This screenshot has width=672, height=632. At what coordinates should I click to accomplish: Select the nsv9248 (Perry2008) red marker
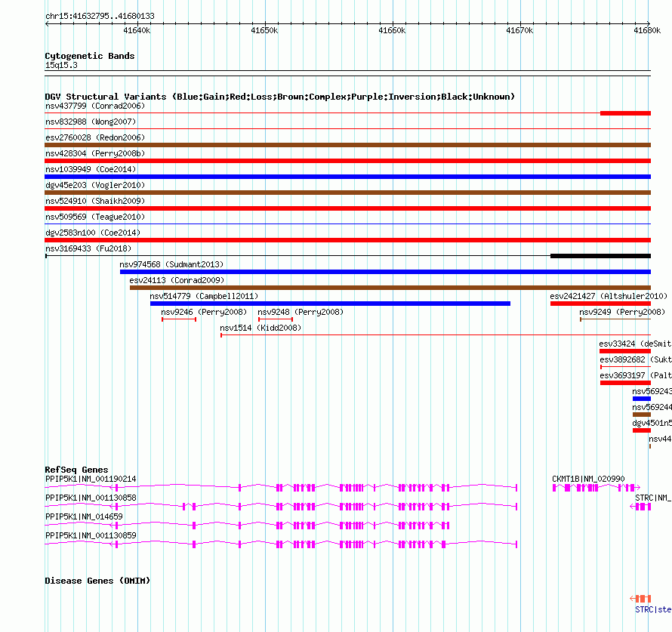pos(276,319)
